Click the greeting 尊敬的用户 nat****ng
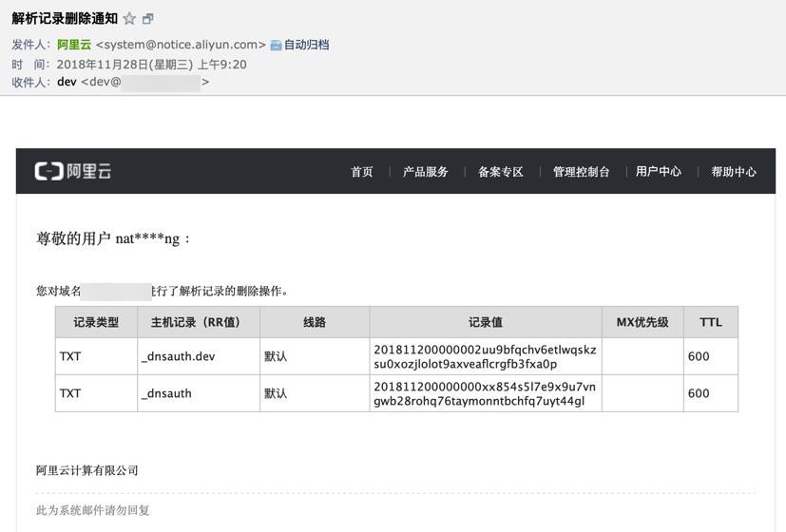 [x=113, y=238]
